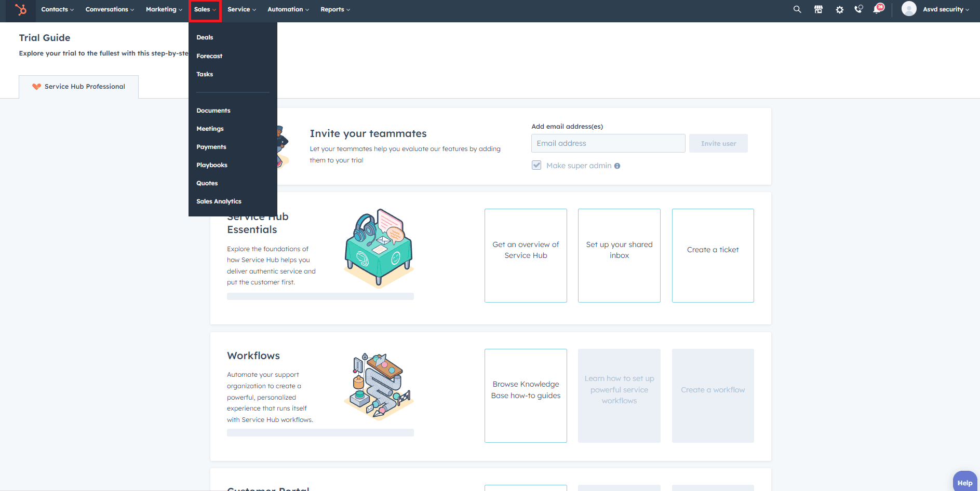The height and width of the screenshot is (491, 980).
Task: Open the search magnifier icon
Action: click(x=797, y=9)
